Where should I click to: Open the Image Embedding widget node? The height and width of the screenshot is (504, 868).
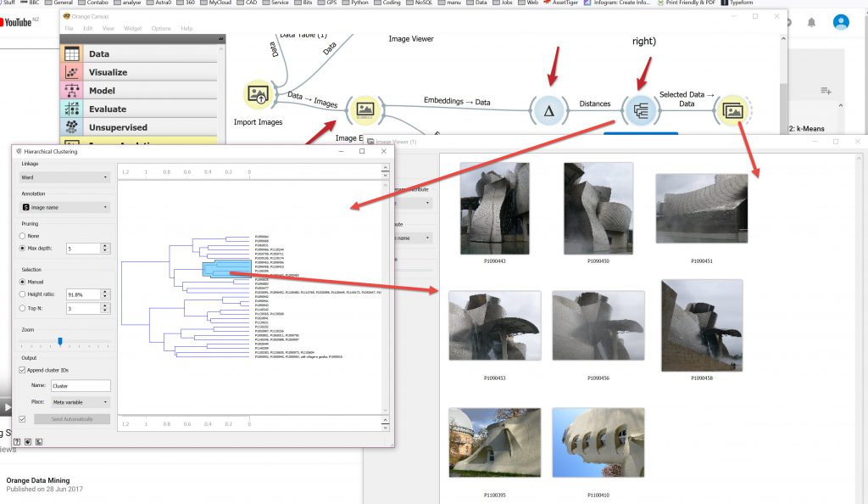coord(365,109)
